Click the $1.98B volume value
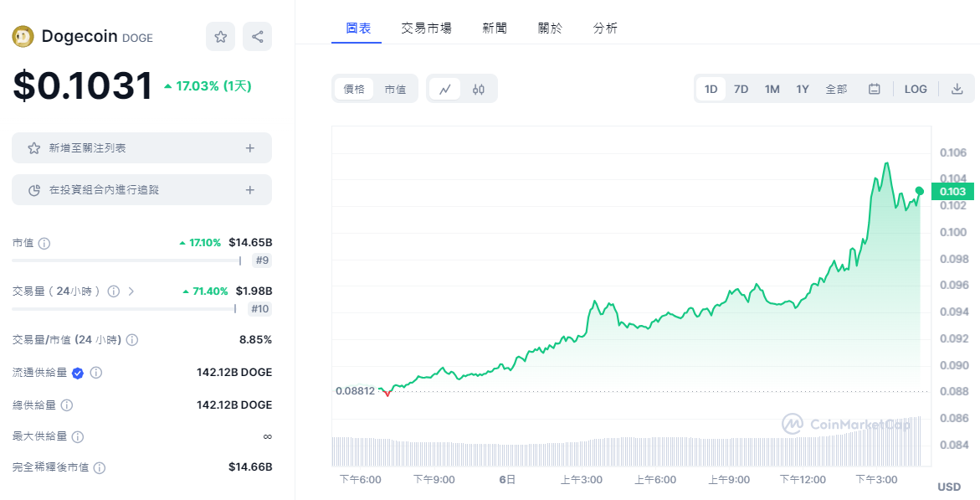This screenshot has height=500, width=980. click(254, 291)
